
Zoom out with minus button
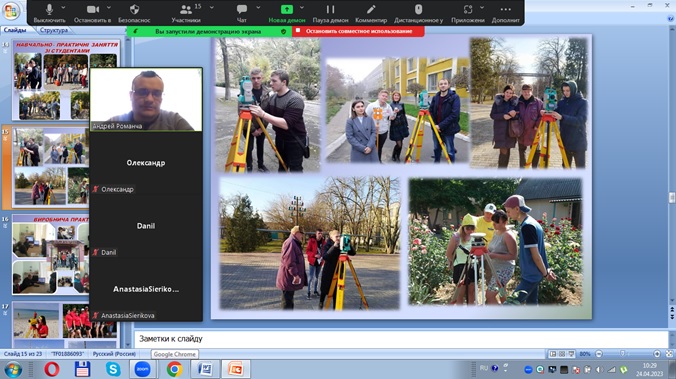pyautogui.click(x=599, y=354)
